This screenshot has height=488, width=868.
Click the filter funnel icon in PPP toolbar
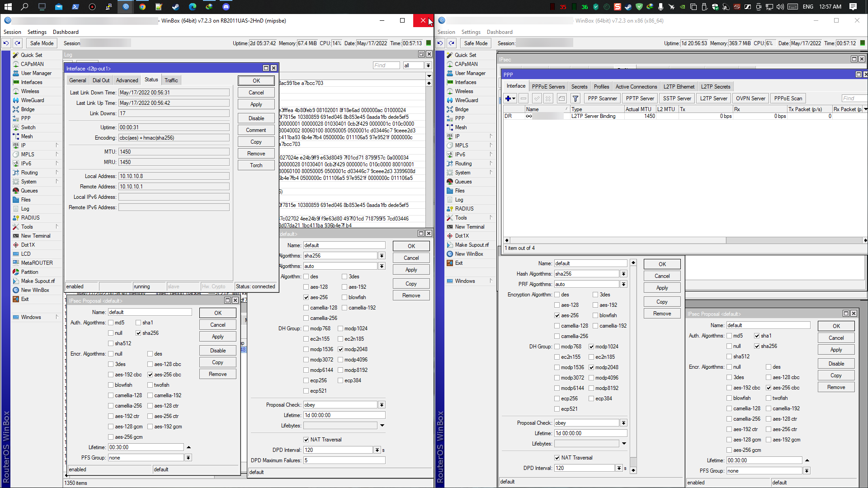point(575,98)
